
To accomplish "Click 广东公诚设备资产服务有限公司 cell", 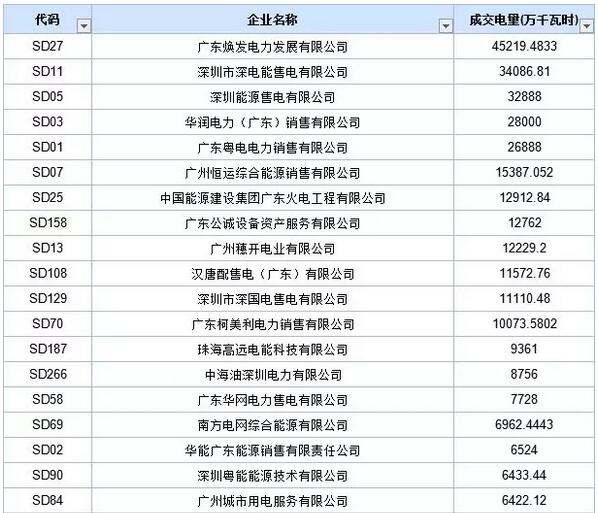I will click(272, 223).
